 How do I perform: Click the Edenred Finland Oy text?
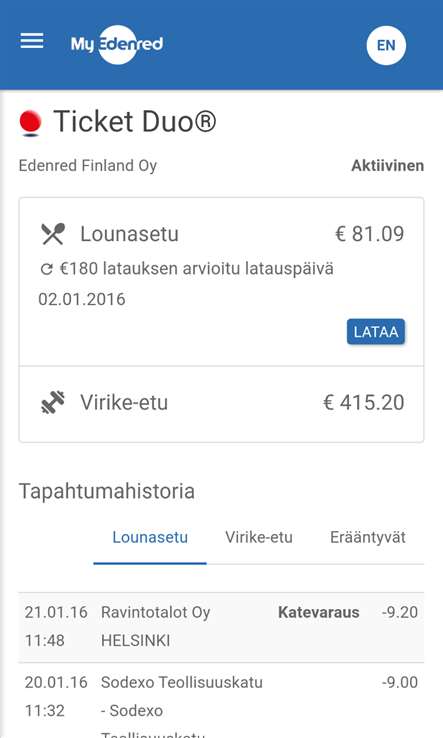pyautogui.click(x=88, y=166)
